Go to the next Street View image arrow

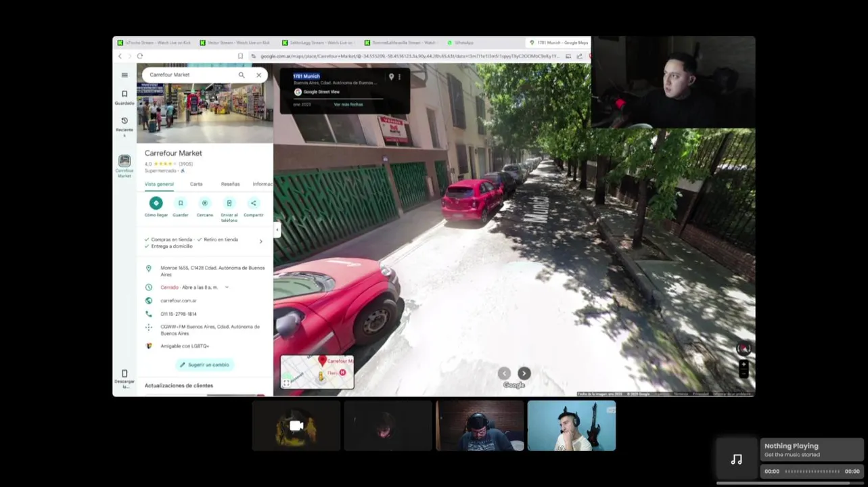click(x=524, y=373)
